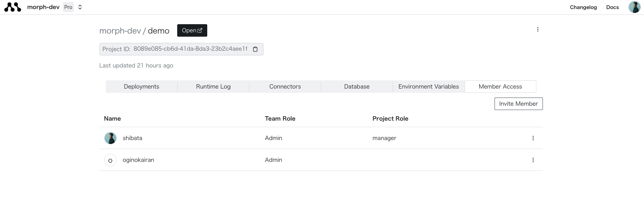Switch to the Deployments tab
This screenshot has height=213, width=644.
141,87
